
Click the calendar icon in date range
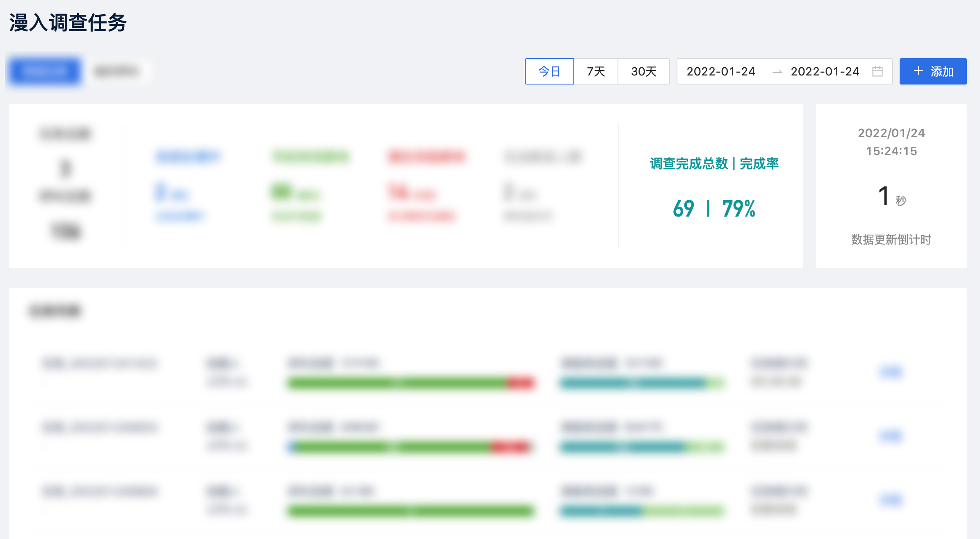point(877,71)
